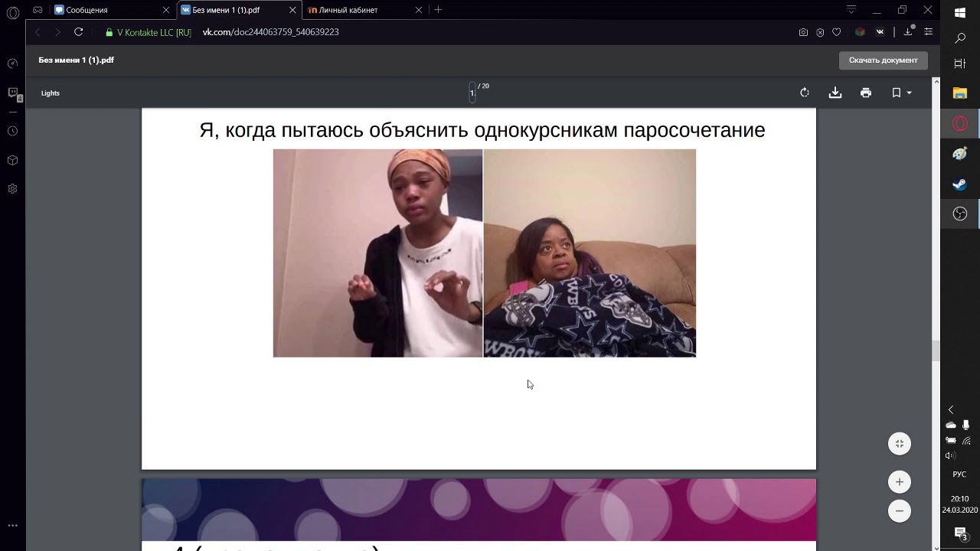Image resolution: width=980 pixels, height=551 pixels.
Task: Show hidden tray icons chevron
Action: [x=951, y=410]
